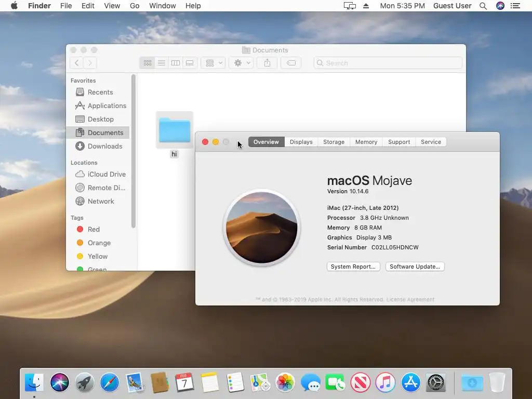Select the Overview tab
This screenshot has width=532, height=399.
[x=267, y=142]
